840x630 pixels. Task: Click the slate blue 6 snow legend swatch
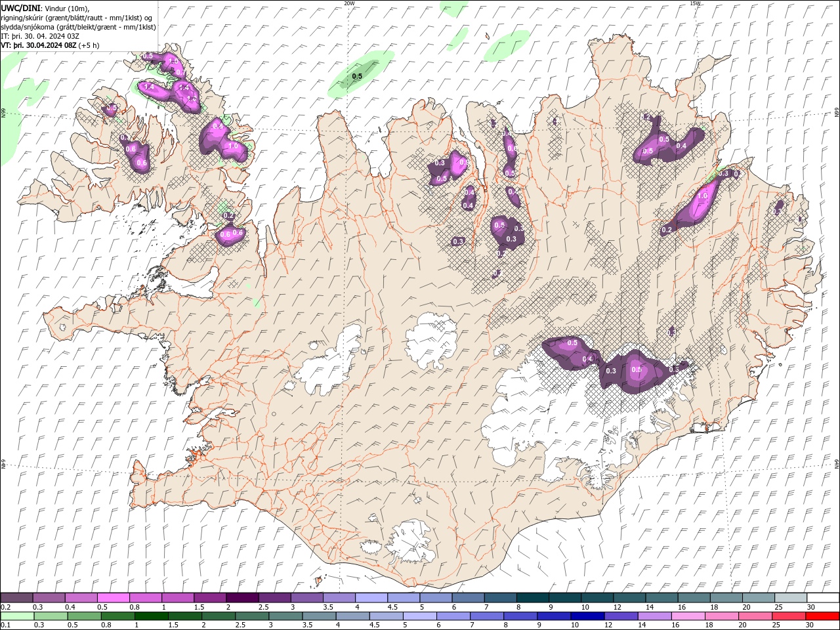click(468, 598)
